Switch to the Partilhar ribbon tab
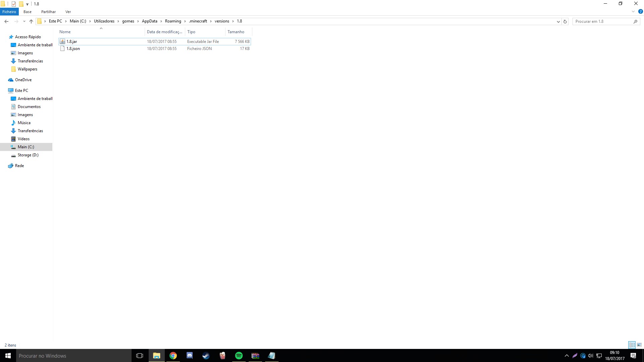Image resolution: width=644 pixels, height=362 pixels. click(48, 12)
